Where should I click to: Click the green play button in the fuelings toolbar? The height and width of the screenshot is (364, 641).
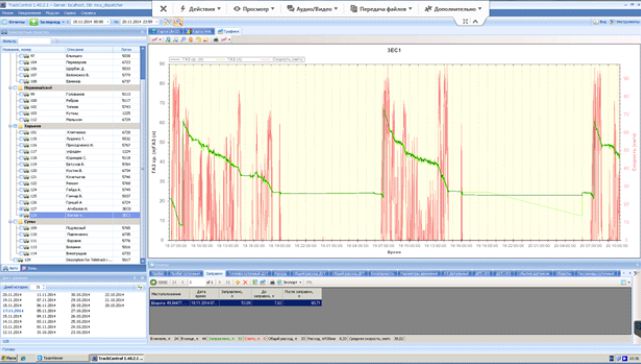(153, 282)
